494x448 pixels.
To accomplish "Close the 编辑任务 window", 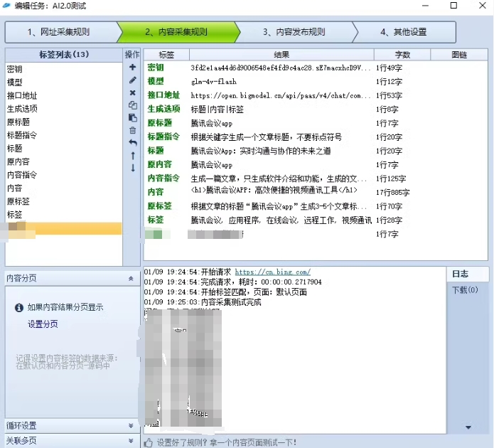I will pyautogui.click(x=483, y=6).
